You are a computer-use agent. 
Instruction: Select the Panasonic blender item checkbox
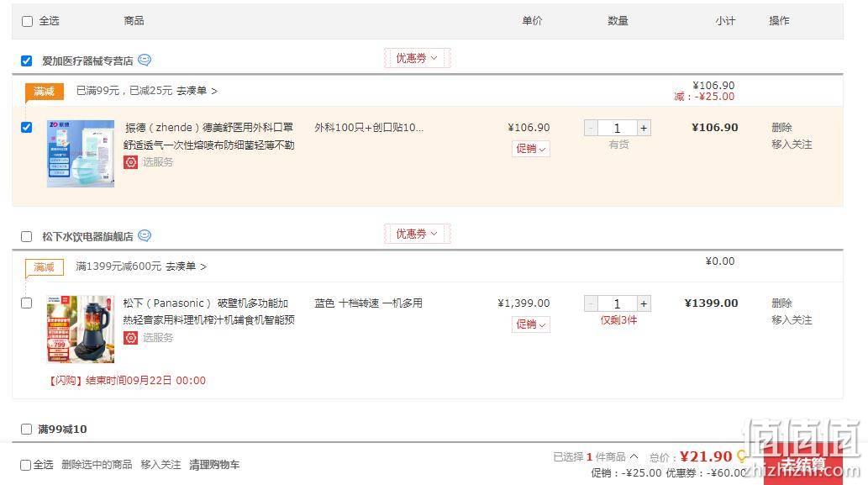(27, 303)
